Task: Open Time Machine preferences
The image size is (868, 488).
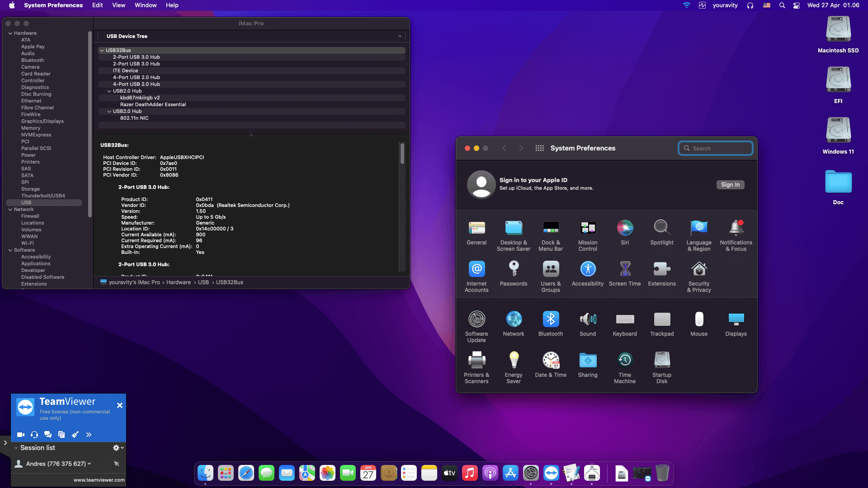Action: click(x=625, y=368)
